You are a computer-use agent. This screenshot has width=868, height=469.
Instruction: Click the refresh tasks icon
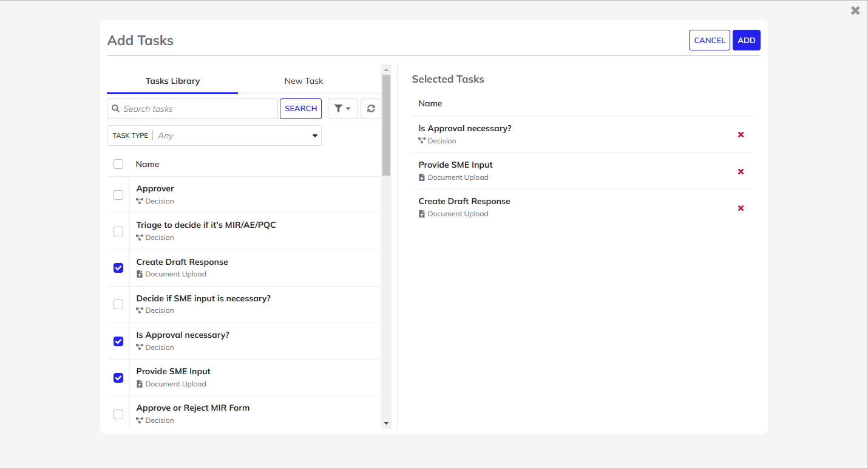tap(371, 109)
